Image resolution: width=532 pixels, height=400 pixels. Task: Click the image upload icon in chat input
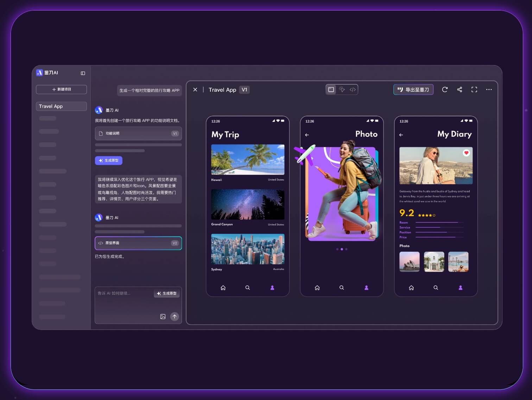163,316
